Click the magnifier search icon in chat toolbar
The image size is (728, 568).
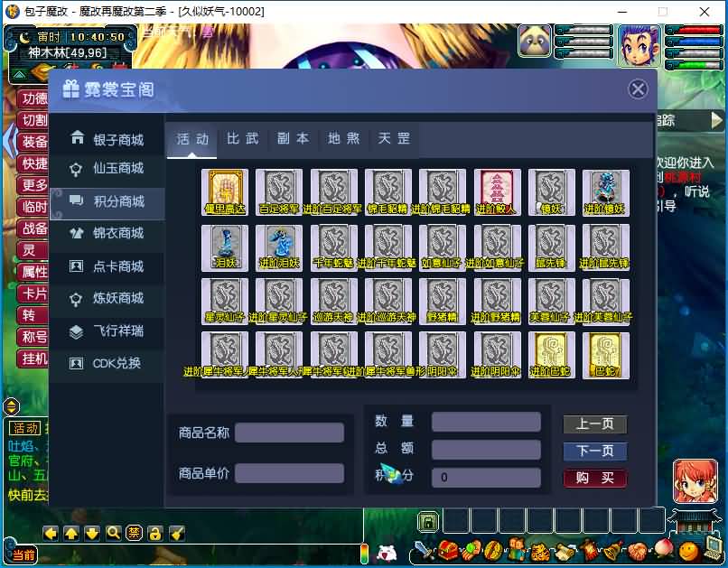coord(112,533)
